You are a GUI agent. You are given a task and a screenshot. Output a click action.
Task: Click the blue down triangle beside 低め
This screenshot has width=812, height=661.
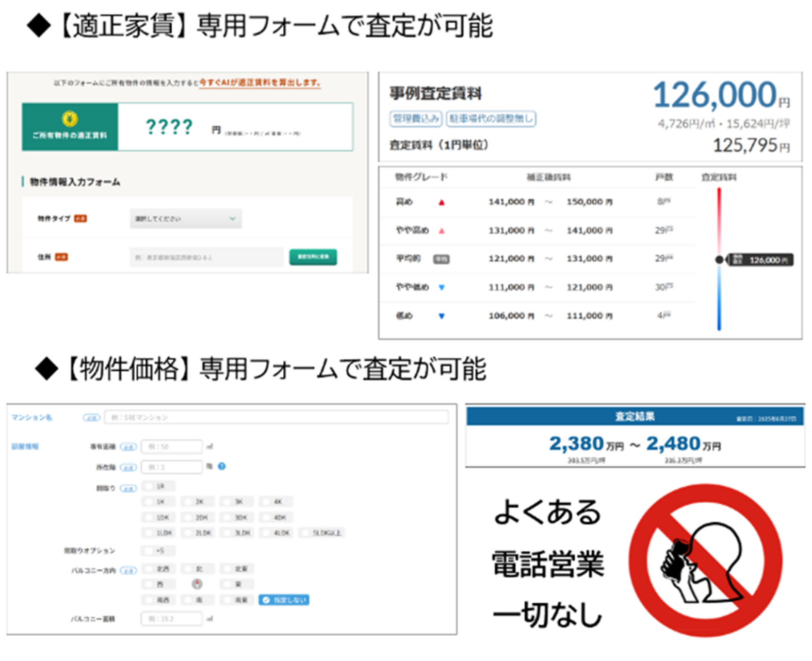[x=442, y=316]
